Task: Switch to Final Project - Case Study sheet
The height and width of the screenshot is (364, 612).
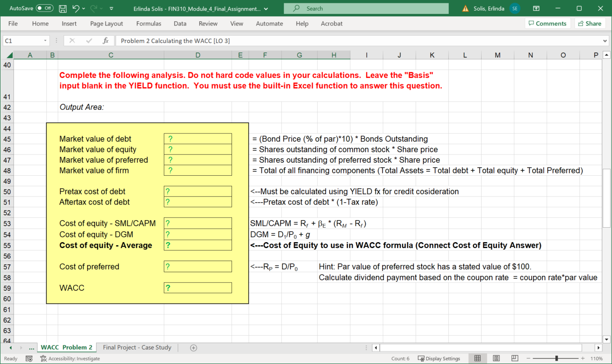Action: click(137, 347)
